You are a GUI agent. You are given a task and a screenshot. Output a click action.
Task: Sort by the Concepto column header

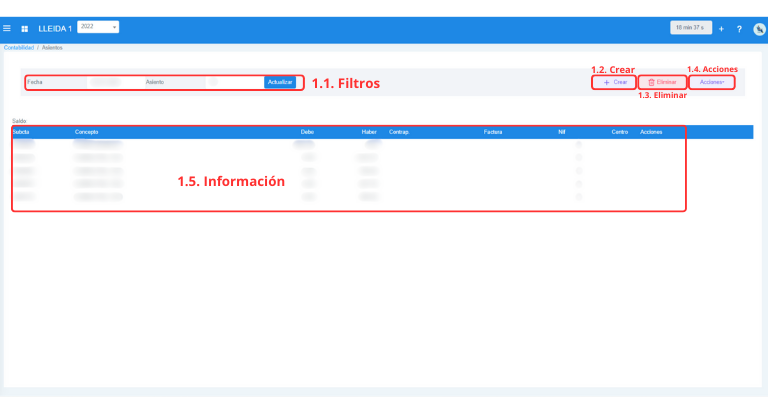coord(86,132)
